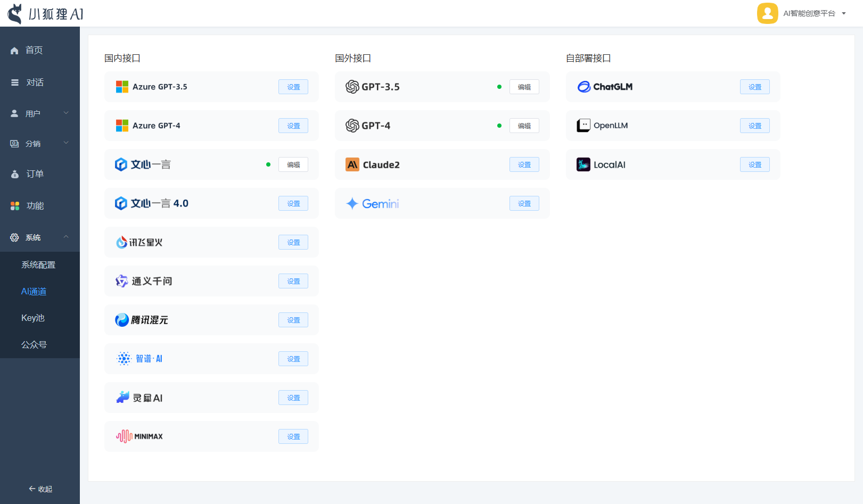
Task: Click 设置 for 腾讯混元
Action: click(x=293, y=320)
